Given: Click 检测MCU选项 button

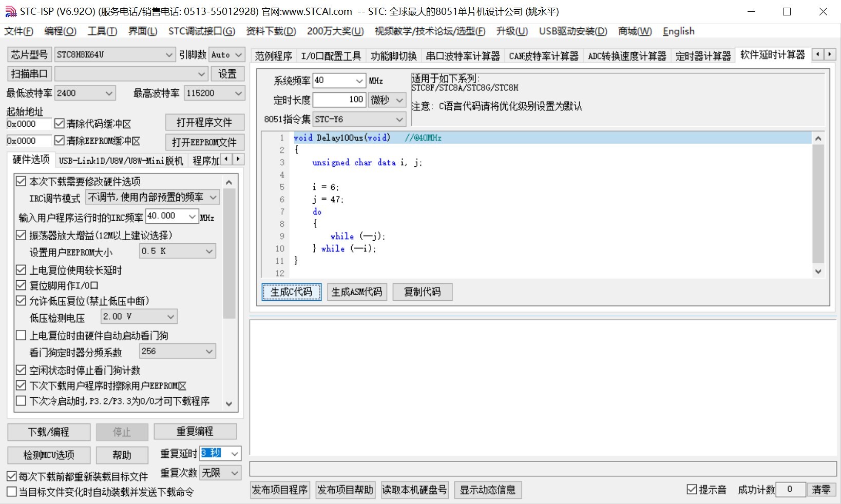Looking at the screenshot, I should (x=49, y=455).
